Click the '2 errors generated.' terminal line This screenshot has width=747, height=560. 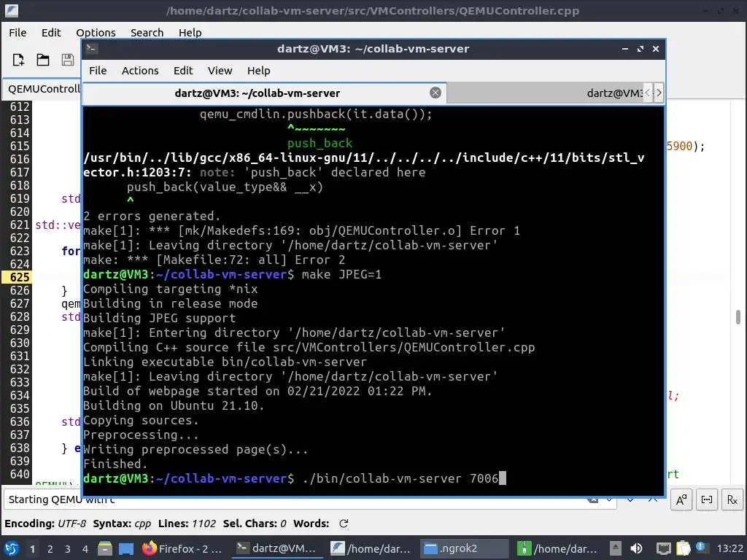coord(152,216)
